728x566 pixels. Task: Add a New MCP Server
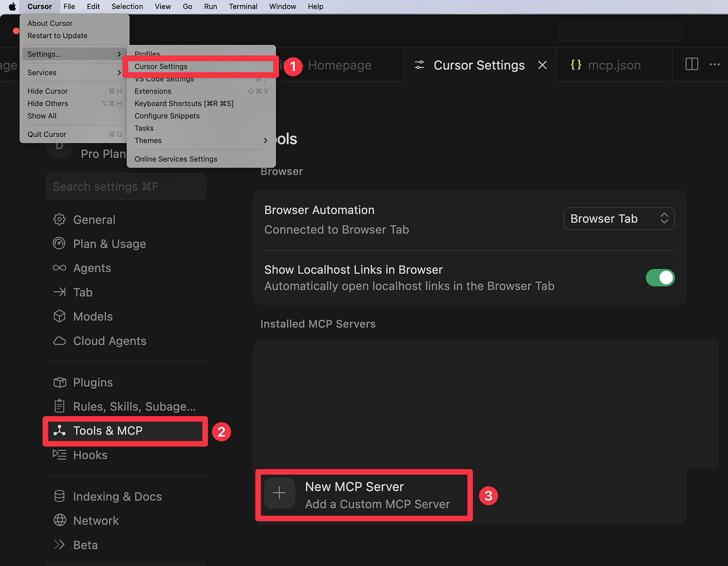[x=364, y=495]
